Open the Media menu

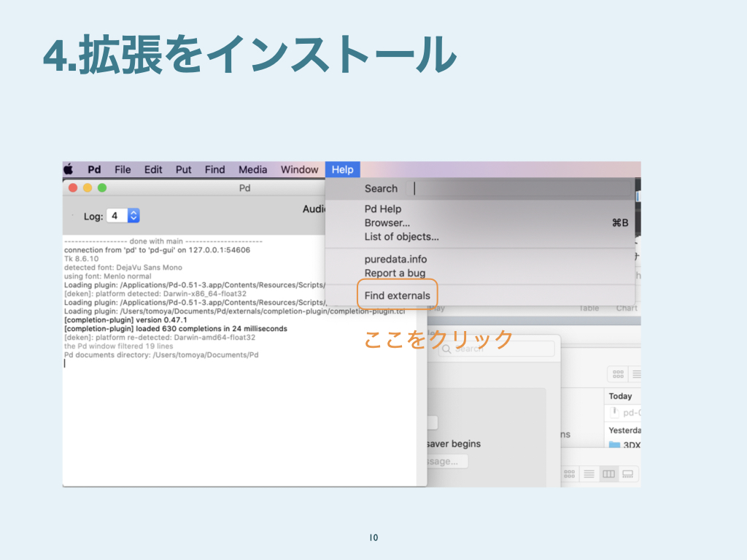click(252, 169)
